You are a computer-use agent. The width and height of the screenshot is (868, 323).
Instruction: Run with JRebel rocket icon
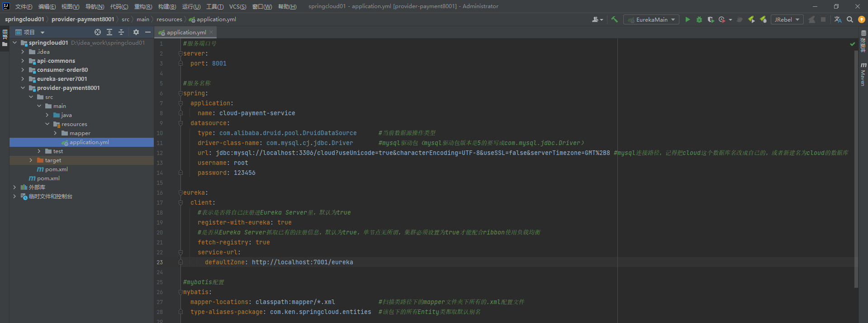[751, 19]
